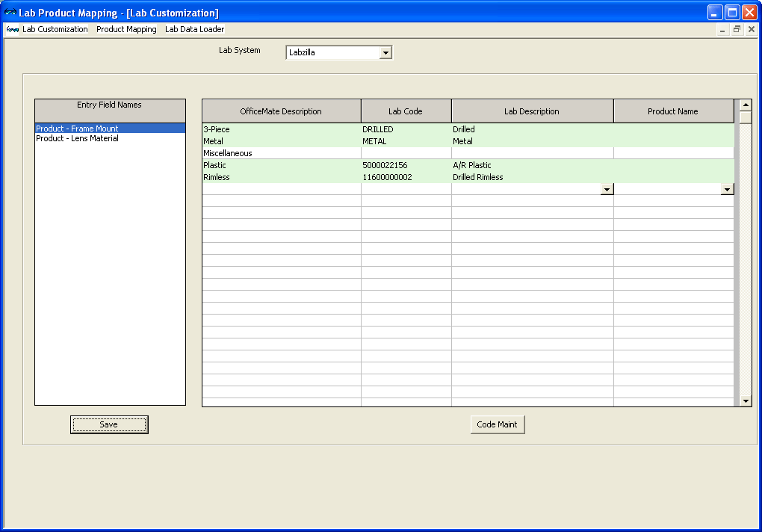Click the glasses icon beside Lab Customization
Screen dimensions: 762x532
(x=12, y=29)
